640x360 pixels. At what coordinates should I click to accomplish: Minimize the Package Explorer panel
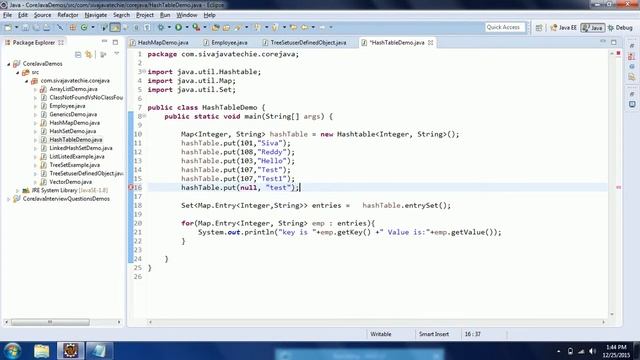pos(104,42)
